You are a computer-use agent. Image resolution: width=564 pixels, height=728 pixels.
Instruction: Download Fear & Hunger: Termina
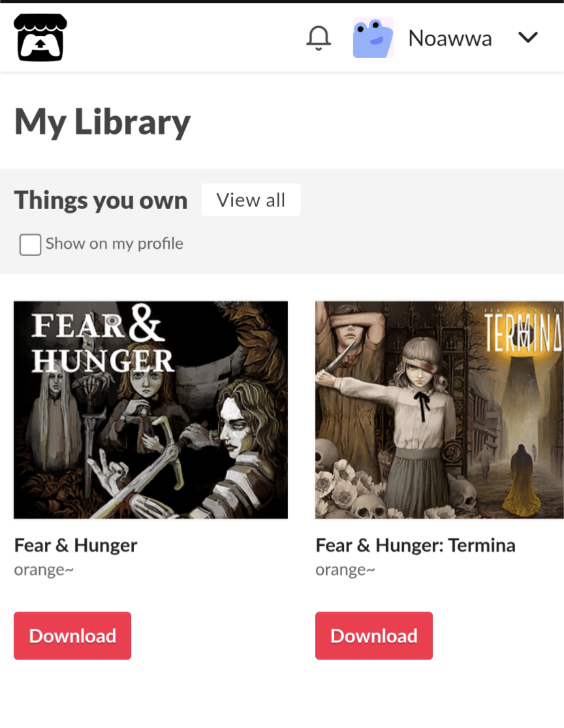pos(374,635)
